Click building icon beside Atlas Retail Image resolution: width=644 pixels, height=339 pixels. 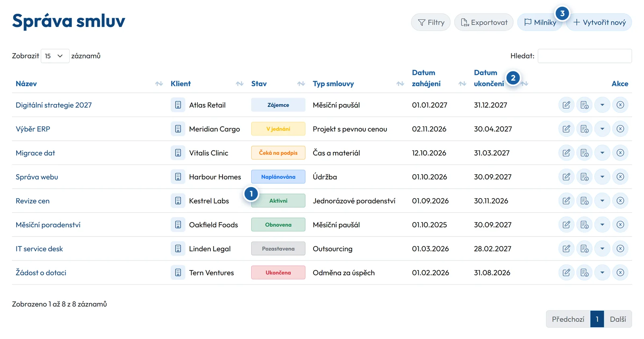point(178,105)
